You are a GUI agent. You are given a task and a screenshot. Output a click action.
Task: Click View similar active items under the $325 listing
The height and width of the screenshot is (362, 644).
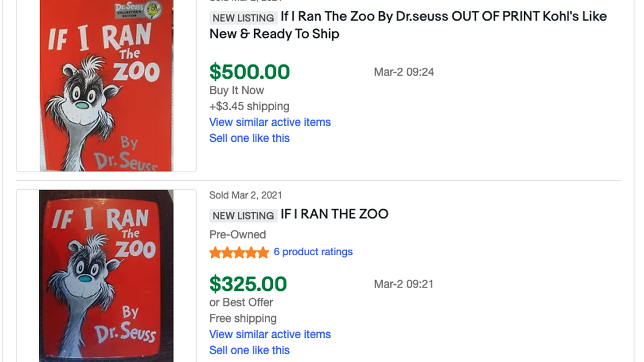(270, 334)
